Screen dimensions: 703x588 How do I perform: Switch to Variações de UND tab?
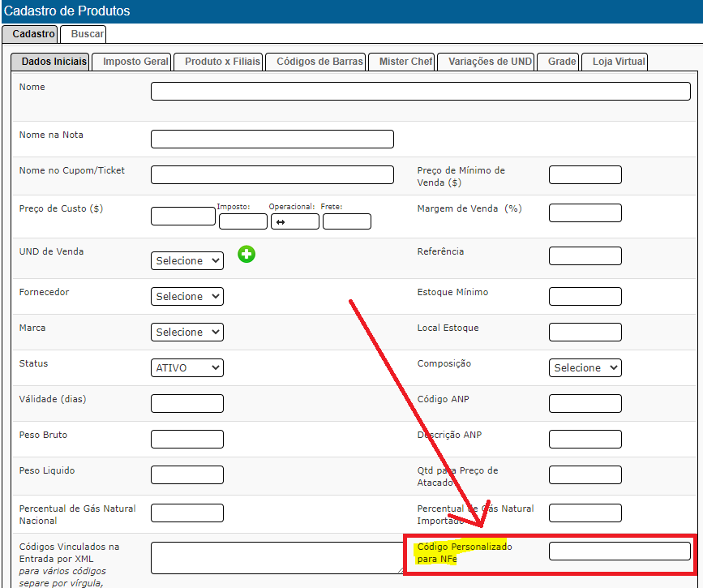(490, 62)
